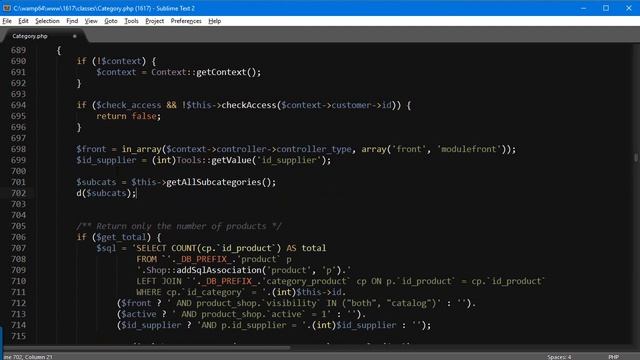
Task: Click $get_total condition on line 706
Action: click(121, 237)
